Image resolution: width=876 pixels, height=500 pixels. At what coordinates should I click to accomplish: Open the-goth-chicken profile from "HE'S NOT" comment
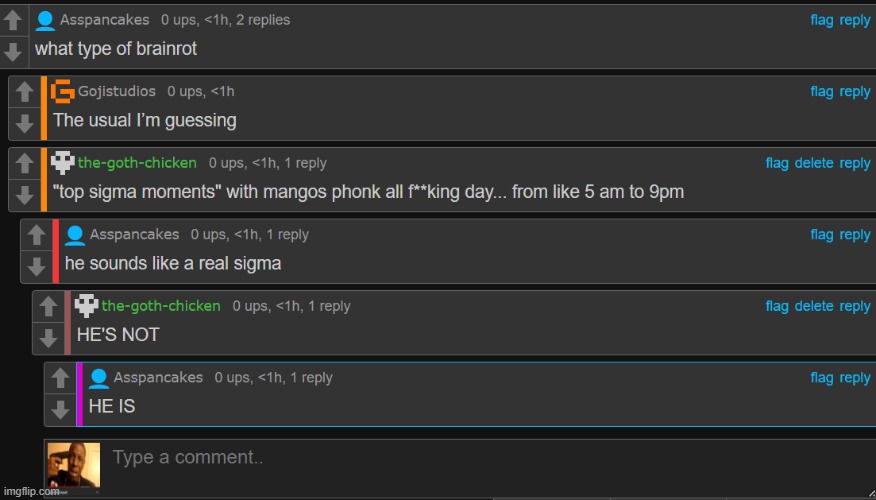(x=161, y=306)
